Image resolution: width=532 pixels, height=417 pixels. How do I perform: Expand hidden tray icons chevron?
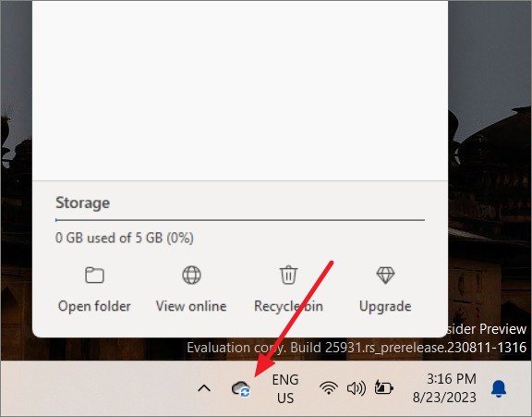coord(204,388)
